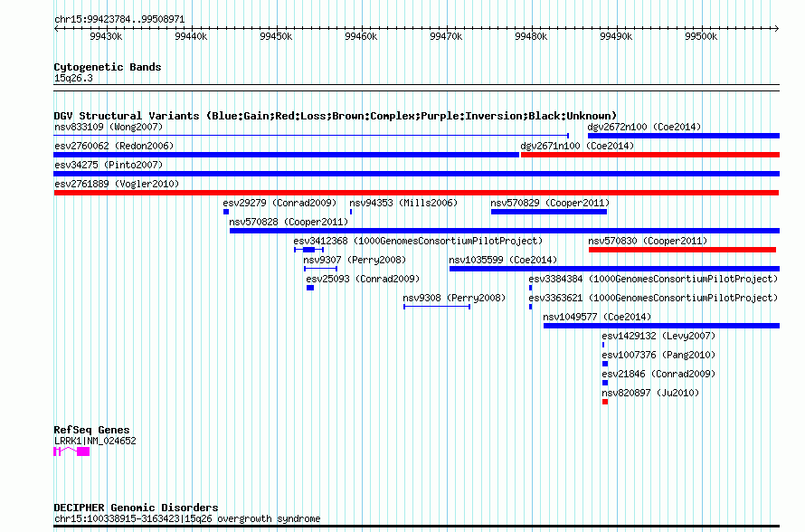Viewport: 805px width, 532px height.
Task: Select the nsv570830 (Cooper2011) red bar
Action: click(x=682, y=250)
